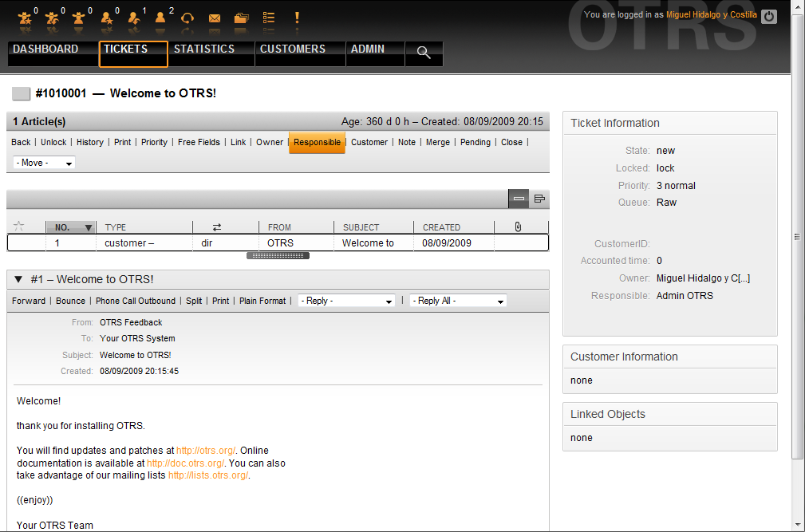Screen dimensions: 805x532
Task: Open the http://doc.otrs.org/ link
Action: (x=187, y=463)
